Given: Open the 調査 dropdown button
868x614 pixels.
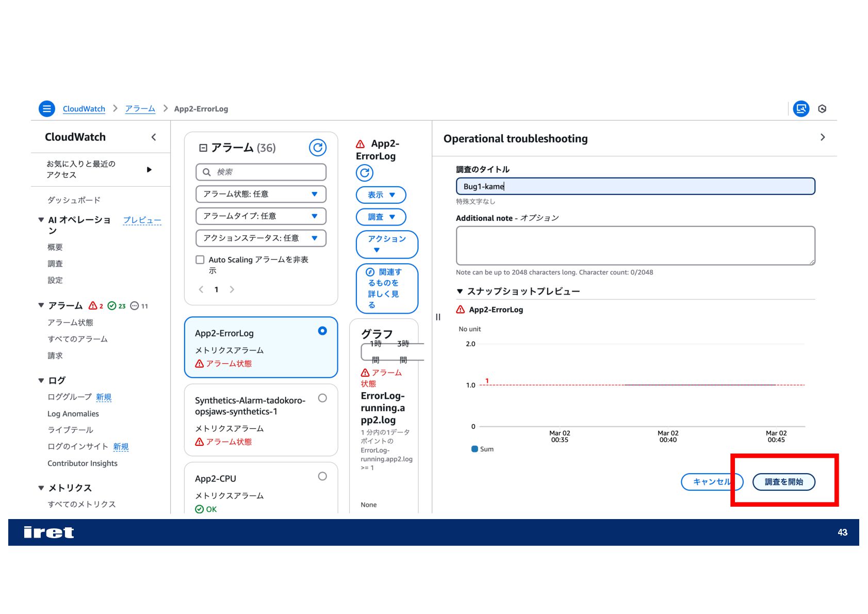Looking at the screenshot, I should [381, 217].
